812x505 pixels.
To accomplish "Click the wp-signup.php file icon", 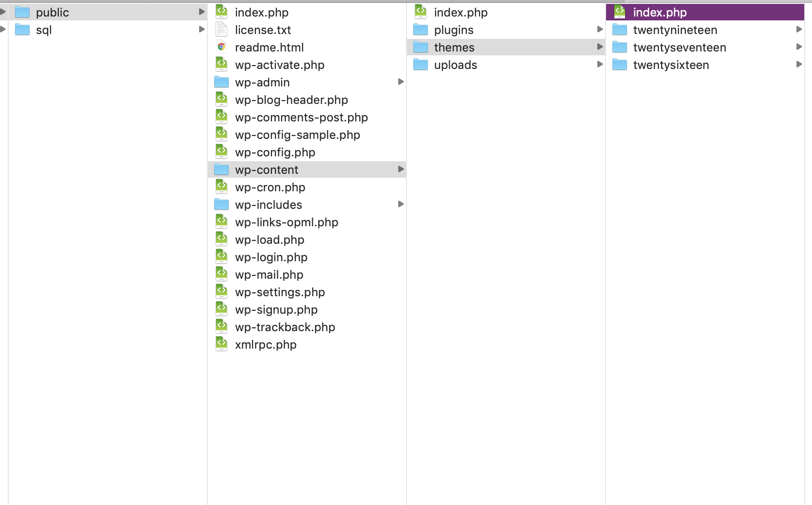I will pyautogui.click(x=221, y=309).
